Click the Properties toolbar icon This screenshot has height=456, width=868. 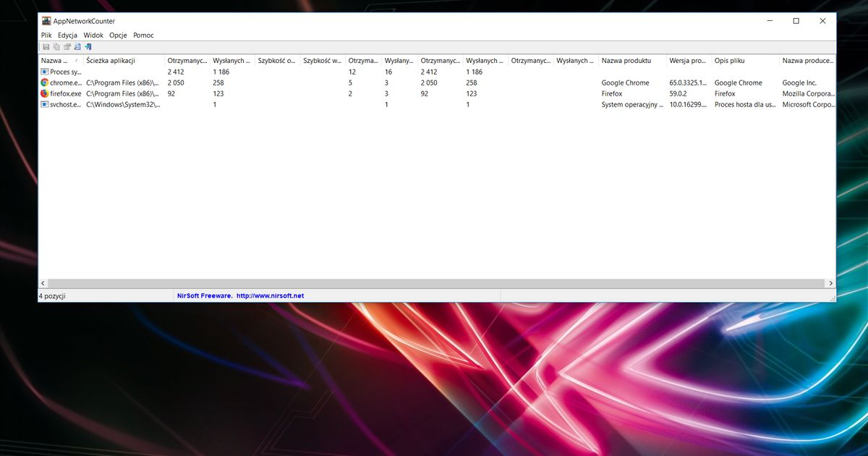(x=67, y=46)
